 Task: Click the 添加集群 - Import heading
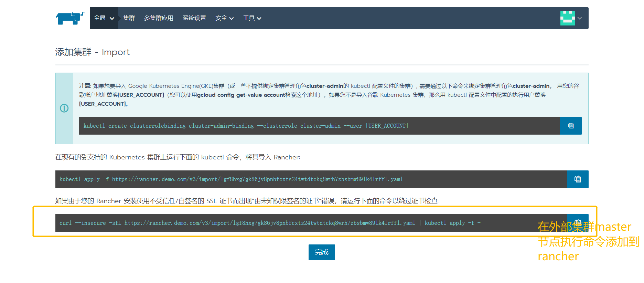point(92,52)
